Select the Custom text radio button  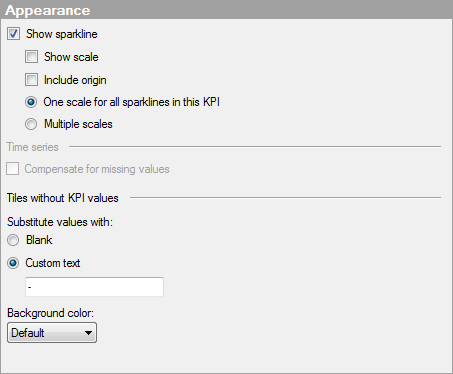click(13, 263)
